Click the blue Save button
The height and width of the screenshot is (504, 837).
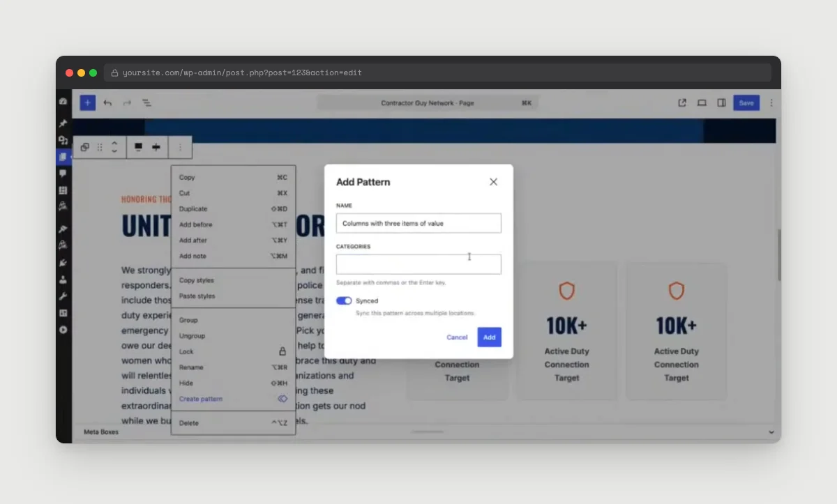pyautogui.click(x=746, y=102)
